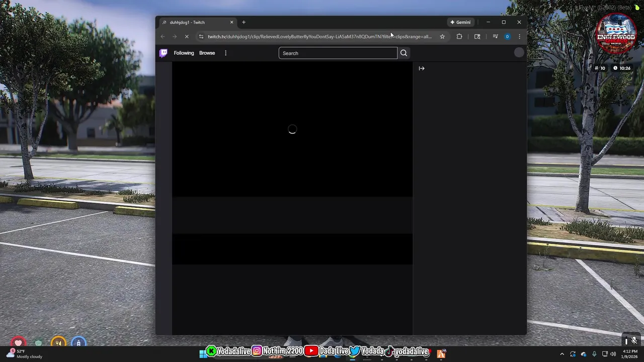Open the weather widget showing 52°F

coord(24,354)
